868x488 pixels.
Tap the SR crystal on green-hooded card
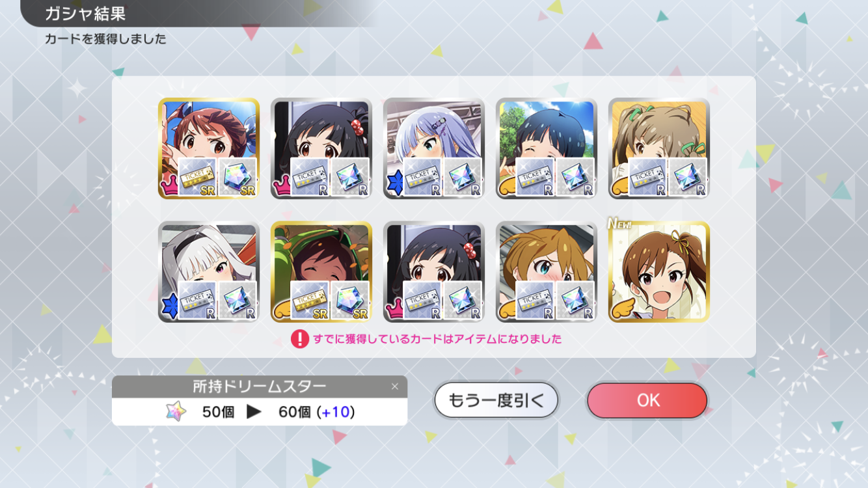point(350,301)
